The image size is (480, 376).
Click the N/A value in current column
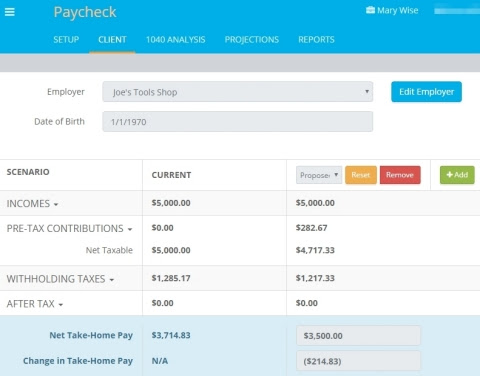click(160, 361)
